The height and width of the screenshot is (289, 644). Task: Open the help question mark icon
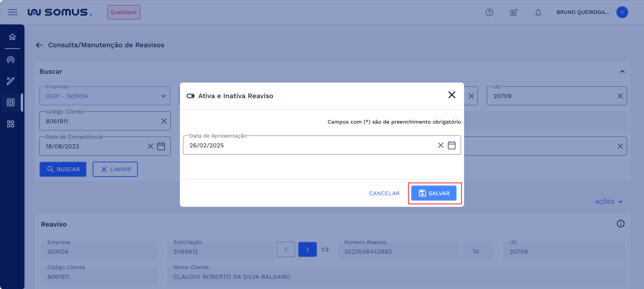[489, 12]
